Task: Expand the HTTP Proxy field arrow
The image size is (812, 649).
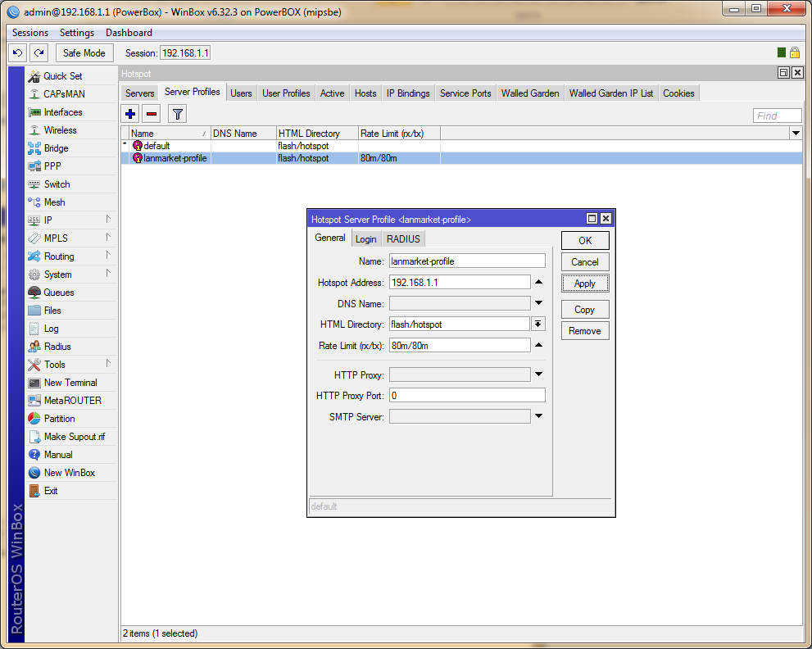Action: click(538, 374)
